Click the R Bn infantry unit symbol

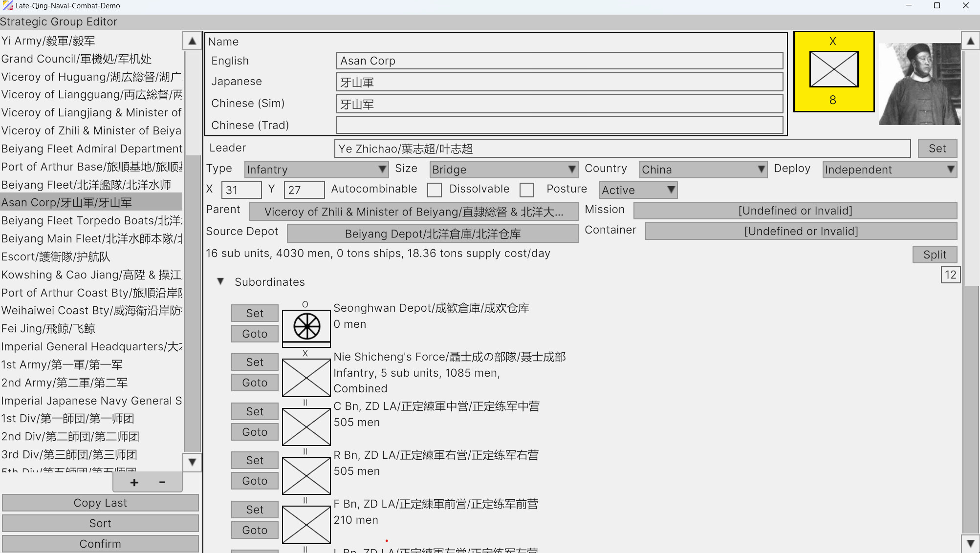tap(306, 475)
